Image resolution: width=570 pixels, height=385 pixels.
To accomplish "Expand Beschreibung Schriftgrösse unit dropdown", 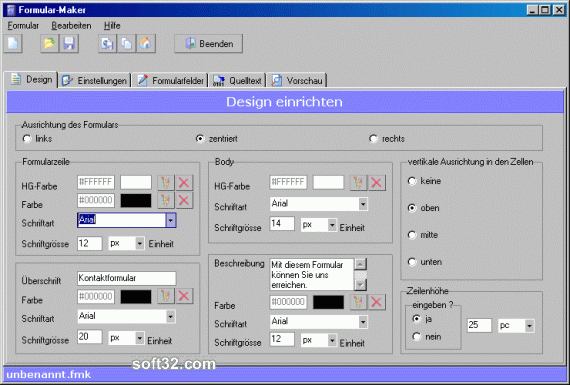I will pos(332,341).
